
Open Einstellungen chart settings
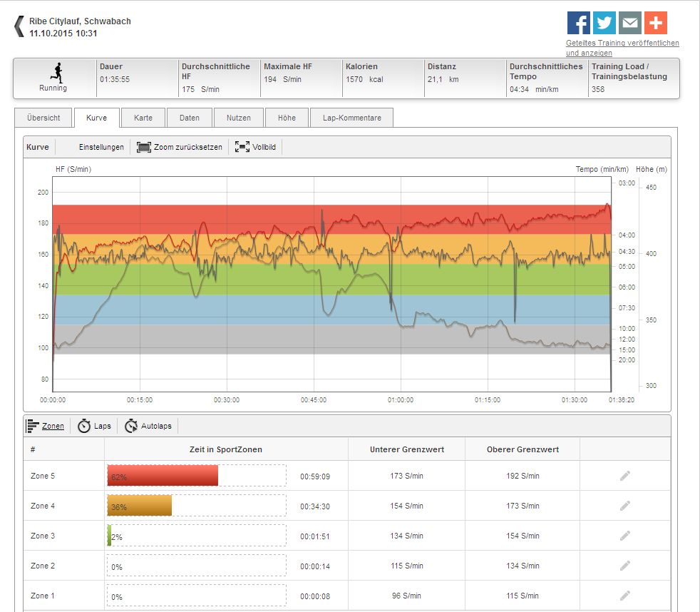(101, 148)
